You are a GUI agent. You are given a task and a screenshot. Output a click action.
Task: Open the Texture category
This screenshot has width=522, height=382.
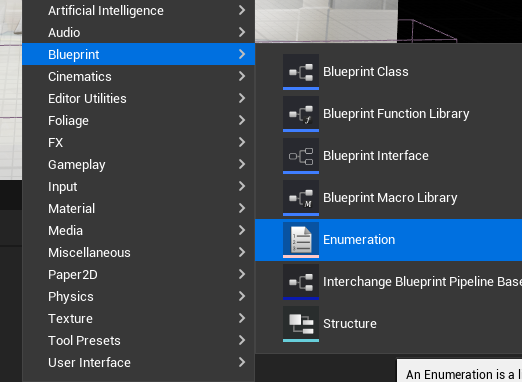(138, 318)
